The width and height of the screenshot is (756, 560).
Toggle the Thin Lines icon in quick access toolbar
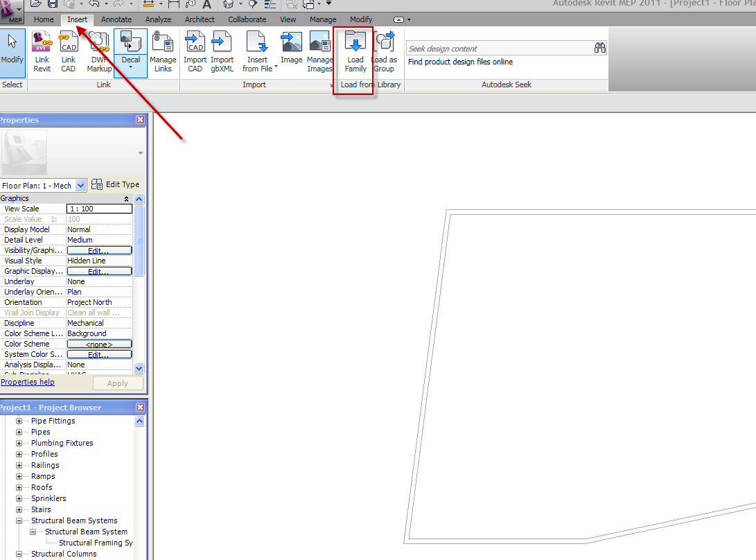pyautogui.click(x=270, y=4)
